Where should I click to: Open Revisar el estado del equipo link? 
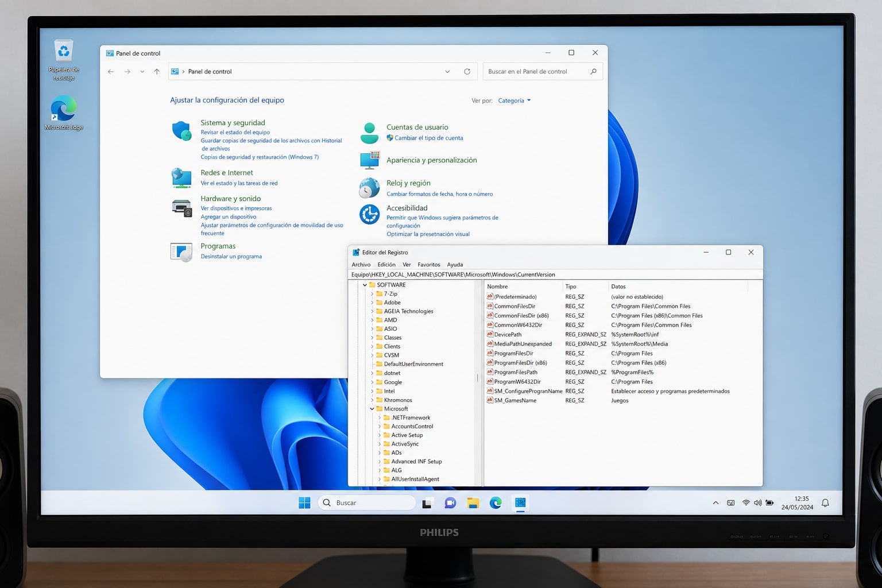235,133
